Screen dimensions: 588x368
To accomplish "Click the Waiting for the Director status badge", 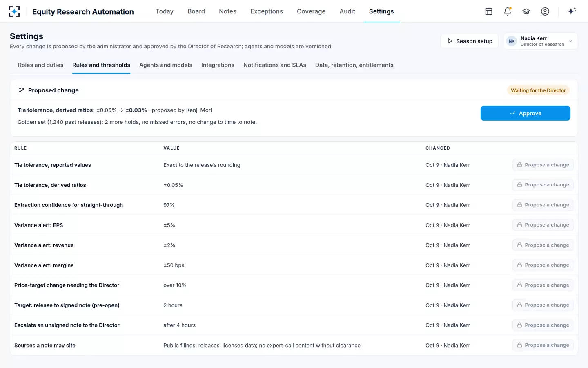I will pos(538,90).
